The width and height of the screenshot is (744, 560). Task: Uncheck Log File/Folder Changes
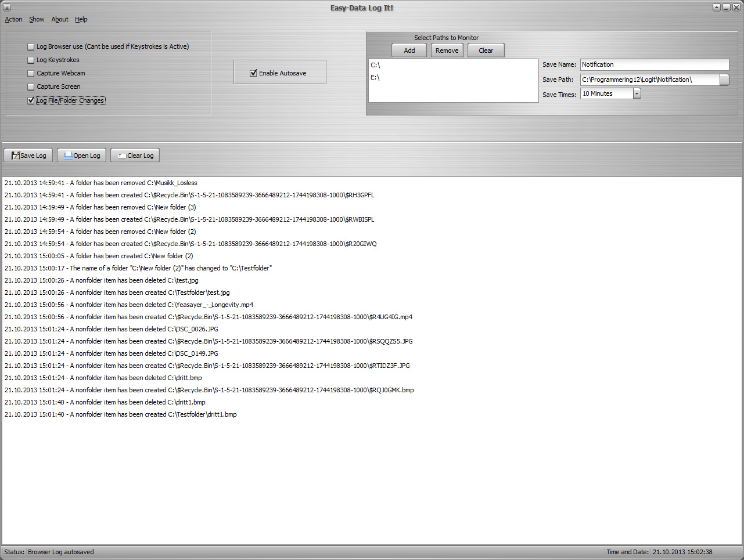[x=31, y=100]
